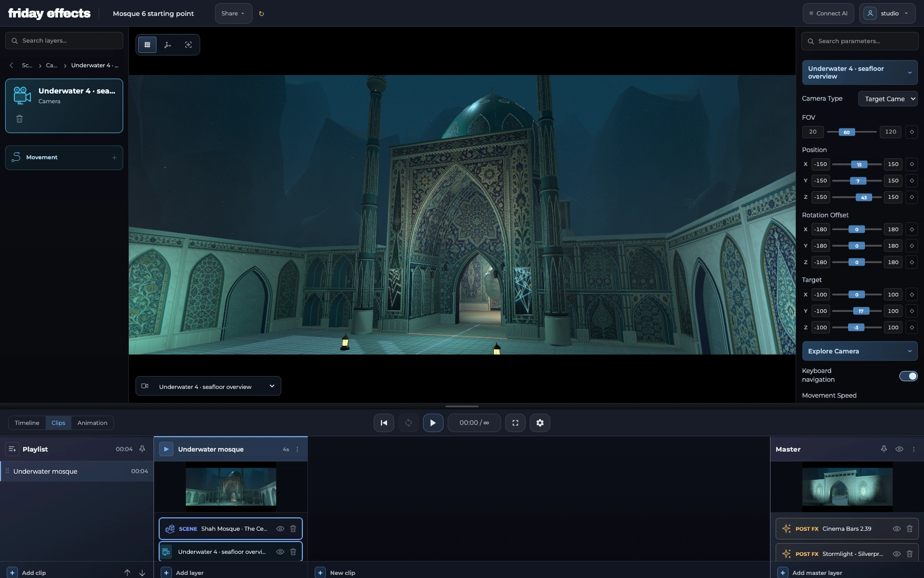
Task: Hide the Shah Mosque scene layer
Action: tap(280, 529)
